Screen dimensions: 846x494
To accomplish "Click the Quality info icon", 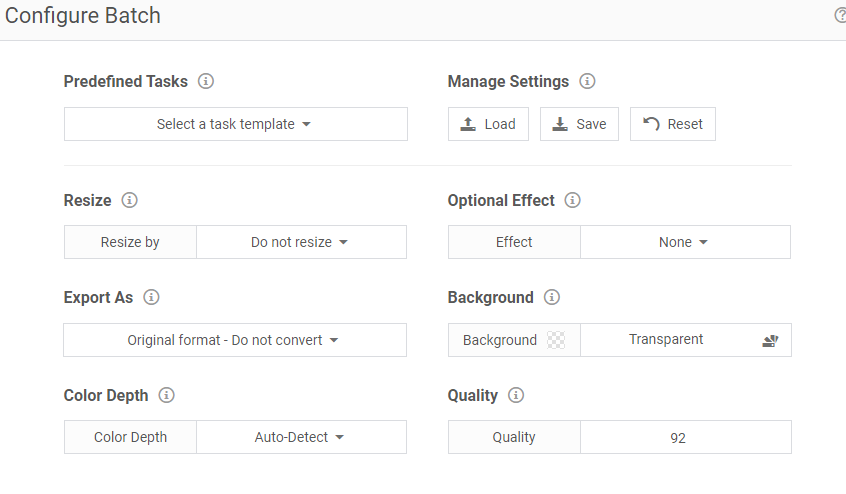I will tap(516, 395).
